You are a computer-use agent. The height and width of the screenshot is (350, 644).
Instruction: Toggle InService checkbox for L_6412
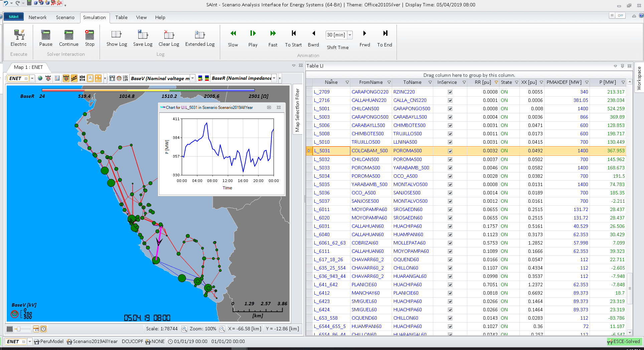[450, 293]
